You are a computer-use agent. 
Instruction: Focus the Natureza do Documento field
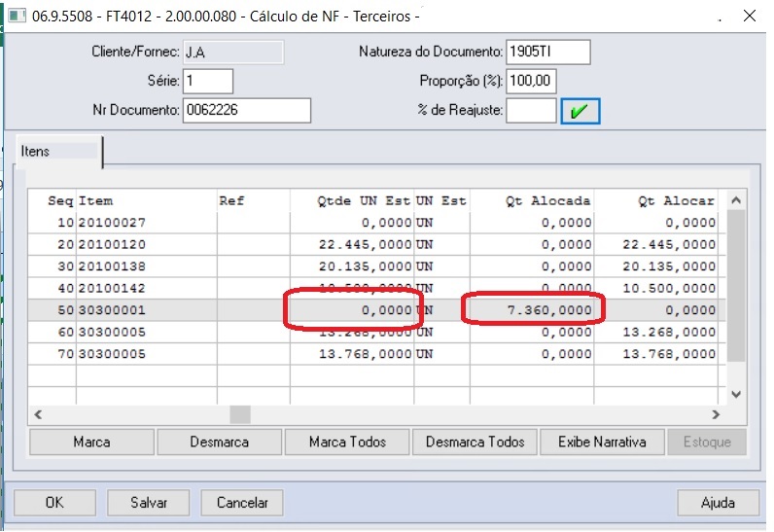[548, 53]
